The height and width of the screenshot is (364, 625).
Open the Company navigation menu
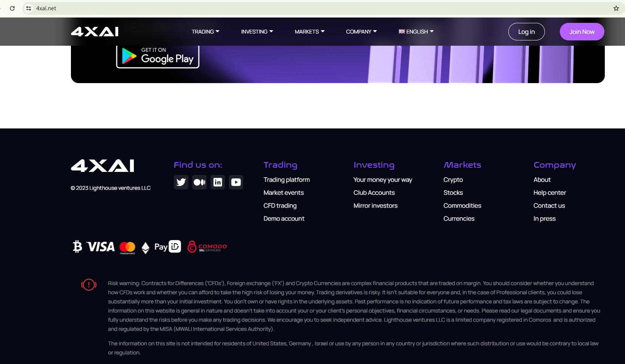click(361, 32)
